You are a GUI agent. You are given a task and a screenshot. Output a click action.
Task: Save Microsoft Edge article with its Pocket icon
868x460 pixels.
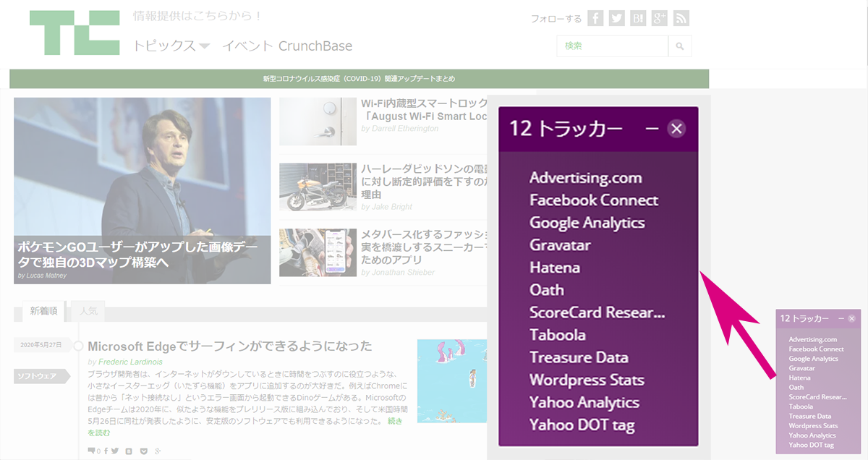point(143,451)
